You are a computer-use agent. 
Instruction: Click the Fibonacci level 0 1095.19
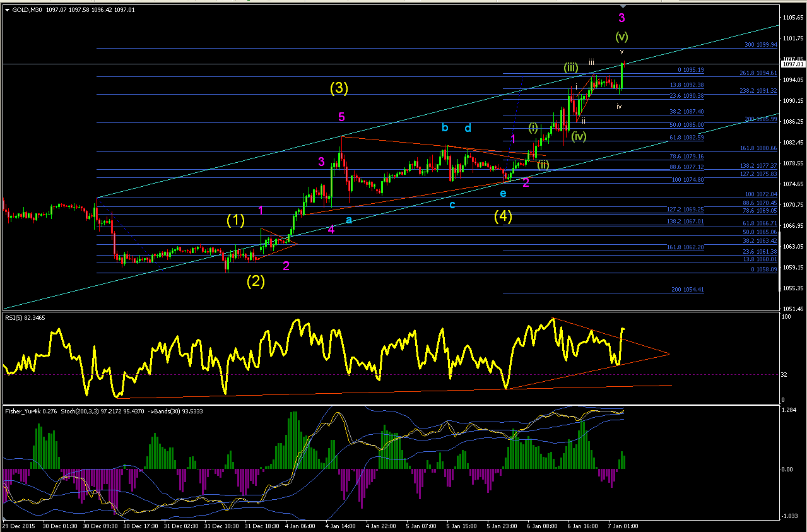click(x=690, y=70)
